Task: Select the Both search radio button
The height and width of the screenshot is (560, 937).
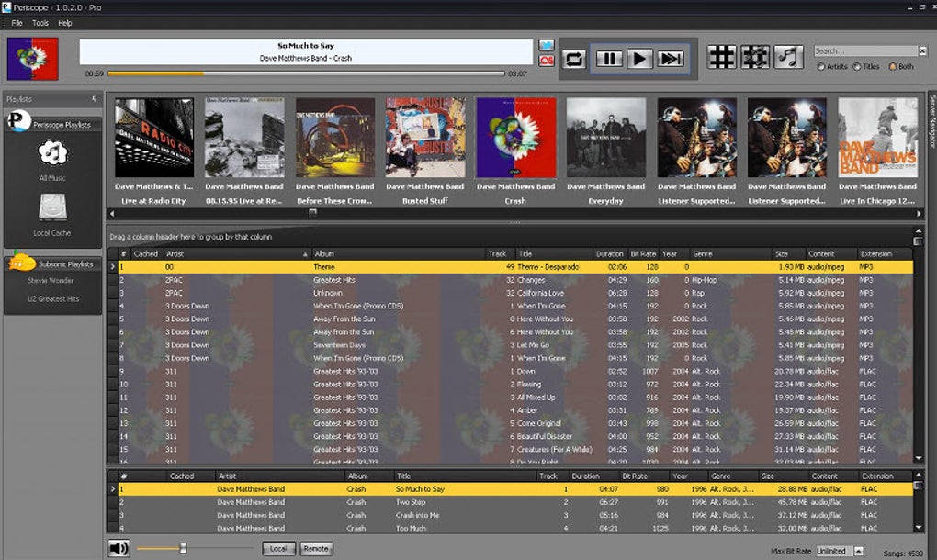Action: click(x=893, y=67)
